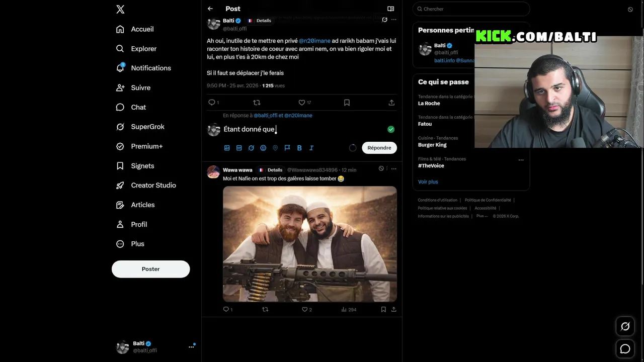Focus the Chercher search field
644x362 pixels.
tap(471, 9)
